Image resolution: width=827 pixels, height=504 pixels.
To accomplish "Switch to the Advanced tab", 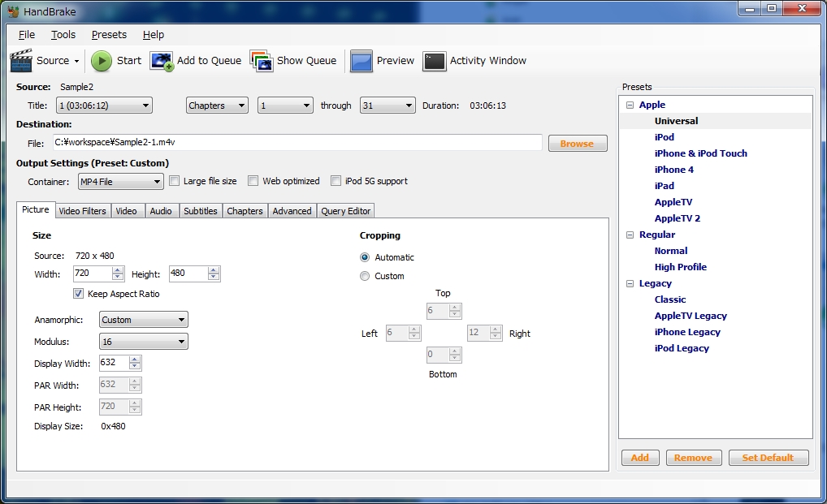I will tap(292, 211).
